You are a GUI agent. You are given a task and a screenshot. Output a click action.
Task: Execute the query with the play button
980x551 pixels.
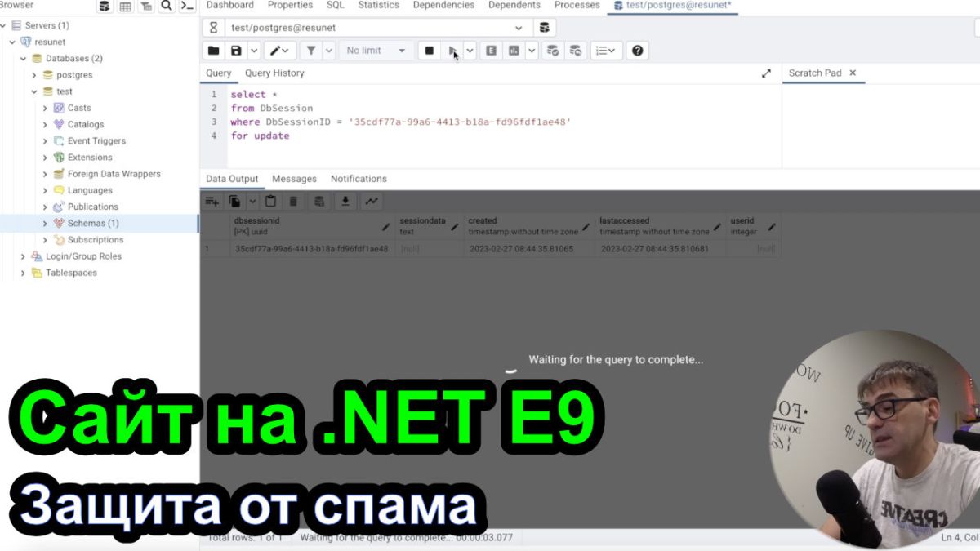[452, 51]
